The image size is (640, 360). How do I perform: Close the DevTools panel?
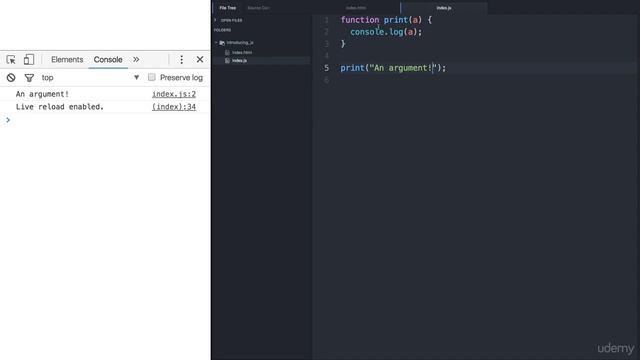200,60
